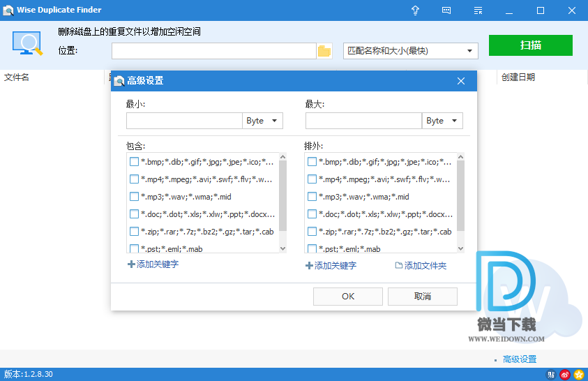Click the 贴 share icon in status bar
The width and height of the screenshot is (588, 381).
pos(551,374)
